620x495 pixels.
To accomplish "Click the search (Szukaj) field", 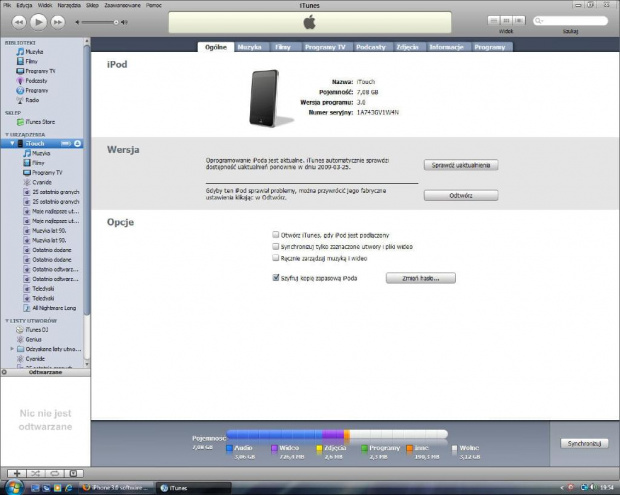I will pos(570,21).
